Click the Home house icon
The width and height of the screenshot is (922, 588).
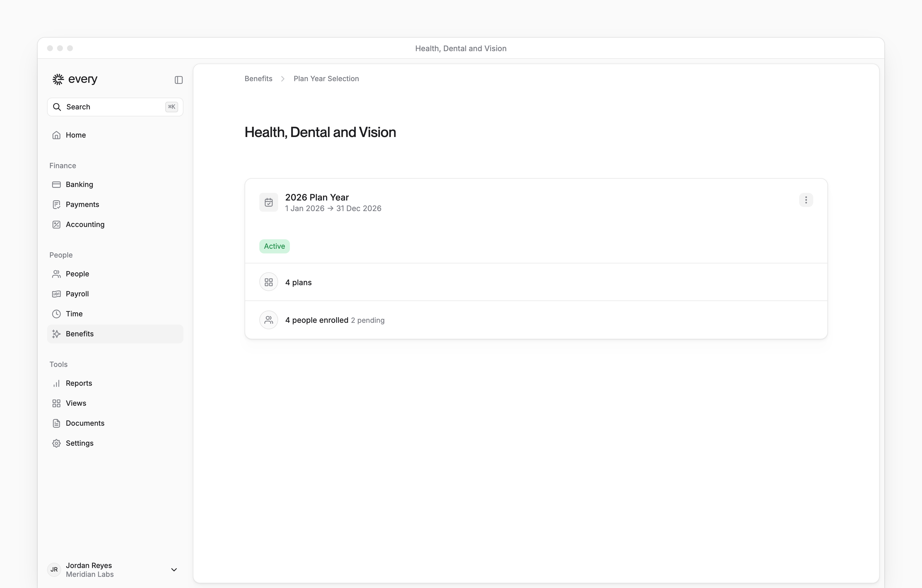click(56, 135)
